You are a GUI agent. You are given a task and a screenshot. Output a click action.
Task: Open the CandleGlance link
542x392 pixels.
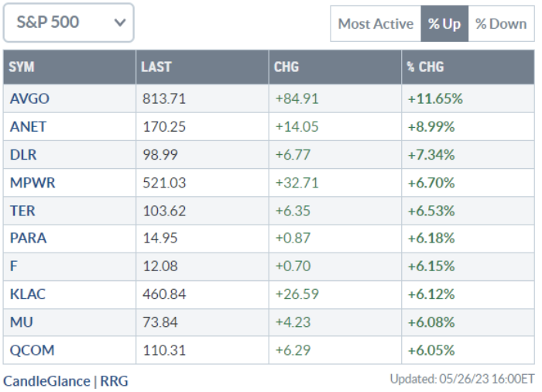(46, 381)
